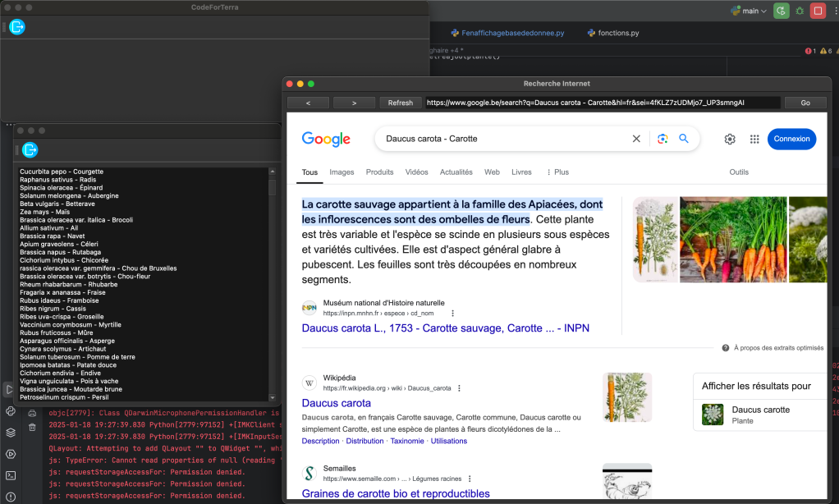Open the Services tool window icon
The width and height of the screenshot is (839, 504).
click(x=11, y=454)
